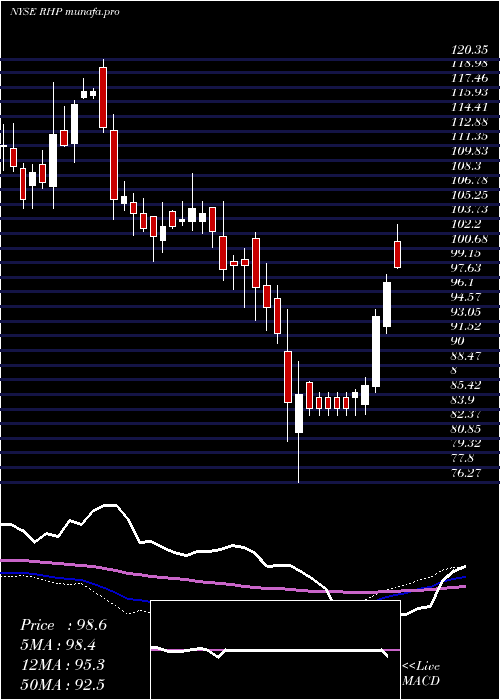The image size is (500, 700).
Task: Click the 109.83 price label
Action: point(470,151)
